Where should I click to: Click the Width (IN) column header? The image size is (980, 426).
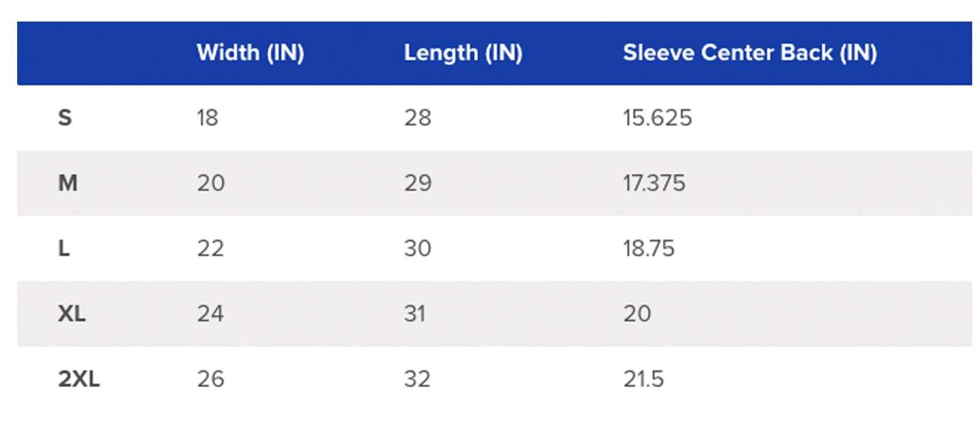[x=250, y=53]
